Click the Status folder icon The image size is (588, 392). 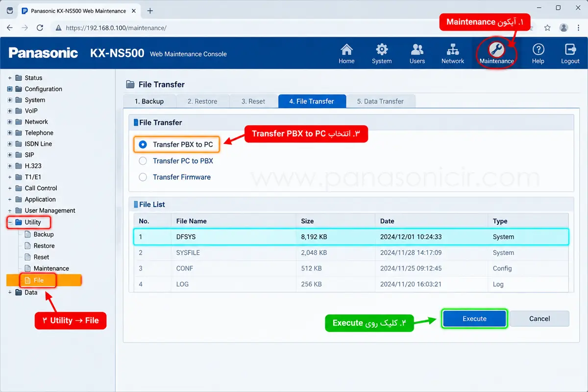pyautogui.click(x=19, y=78)
